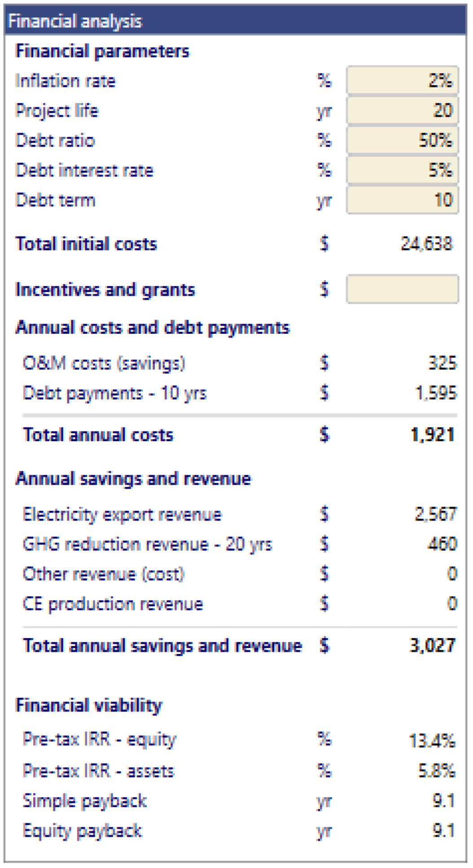Select Total annual savings and revenue value 3,027
The image size is (473, 868).
(432, 645)
